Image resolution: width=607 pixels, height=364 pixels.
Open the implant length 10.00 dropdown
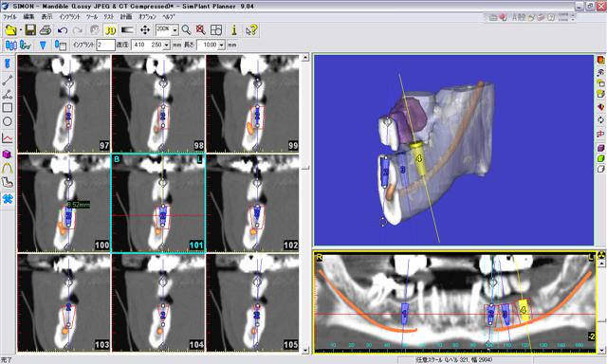tap(221, 45)
